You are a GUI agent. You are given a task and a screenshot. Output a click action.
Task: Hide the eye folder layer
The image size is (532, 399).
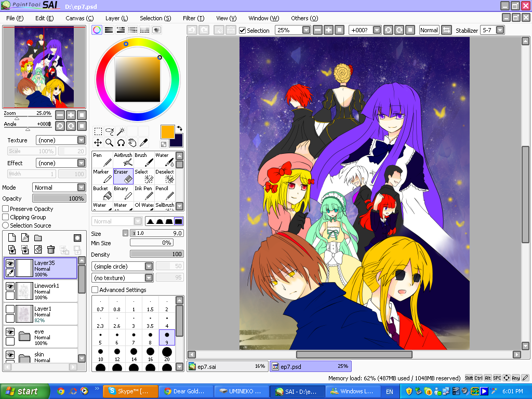point(10,332)
